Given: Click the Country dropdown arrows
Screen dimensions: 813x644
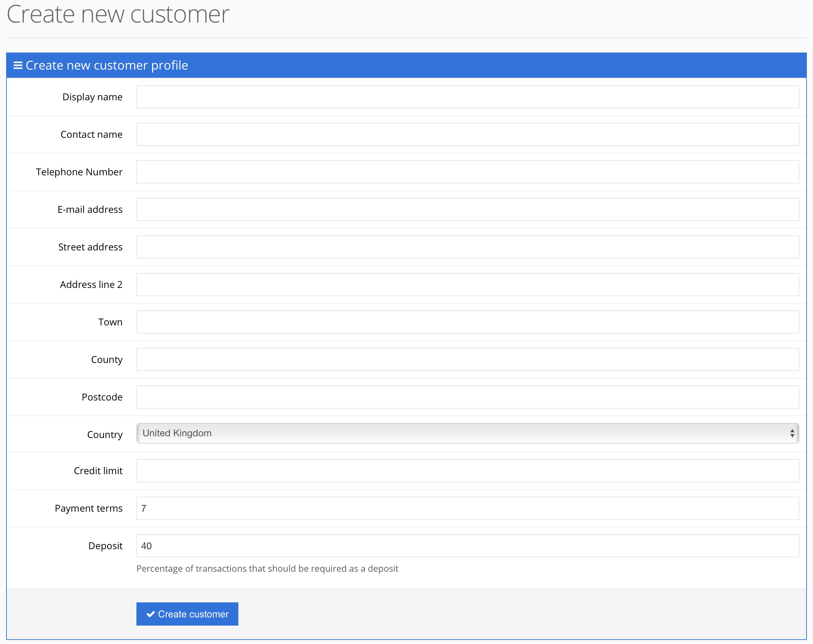Looking at the screenshot, I should coord(792,433).
